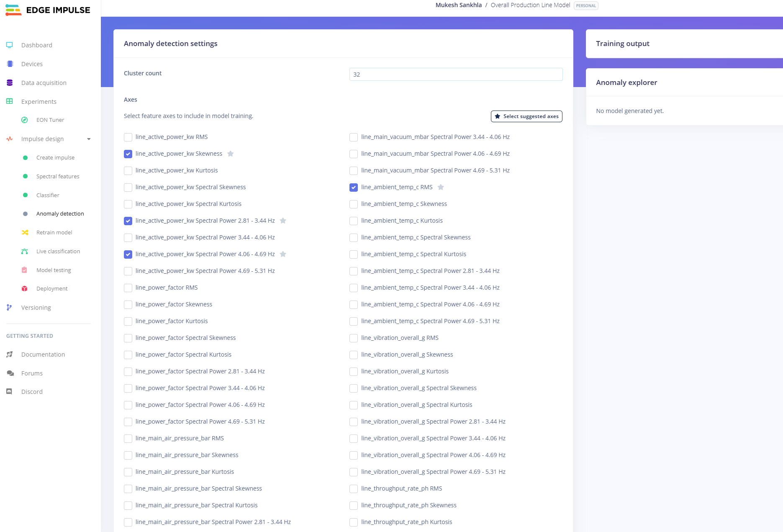Click the EON Tuner compass icon
Image resolution: width=783 pixels, height=532 pixels.
pyautogui.click(x=25, y=120)
